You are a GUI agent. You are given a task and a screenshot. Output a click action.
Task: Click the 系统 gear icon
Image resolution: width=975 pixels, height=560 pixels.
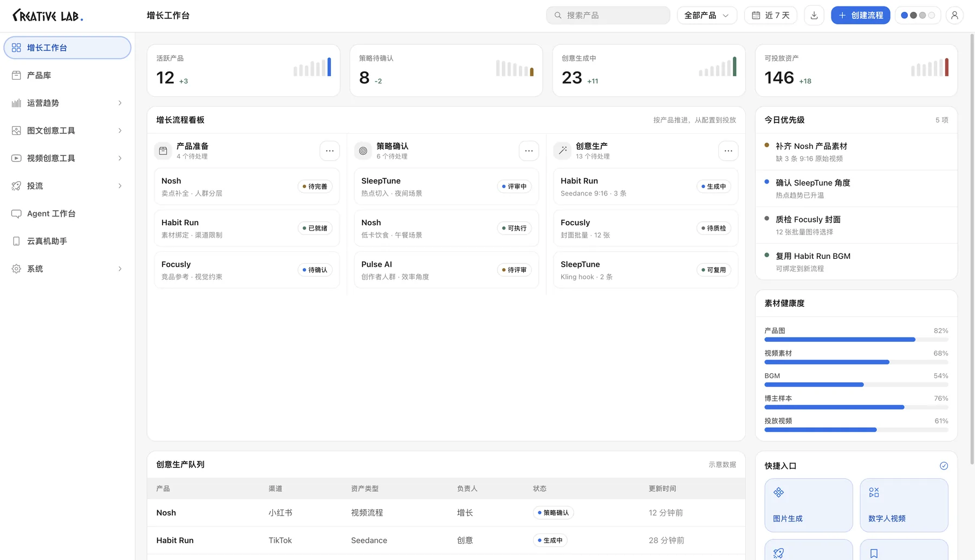coord(16,269)
